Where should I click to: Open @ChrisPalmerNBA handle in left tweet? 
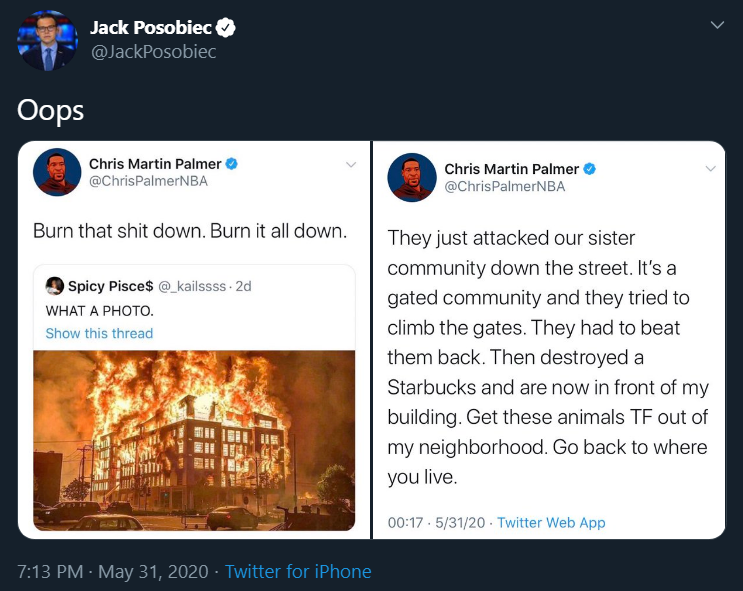149,181
